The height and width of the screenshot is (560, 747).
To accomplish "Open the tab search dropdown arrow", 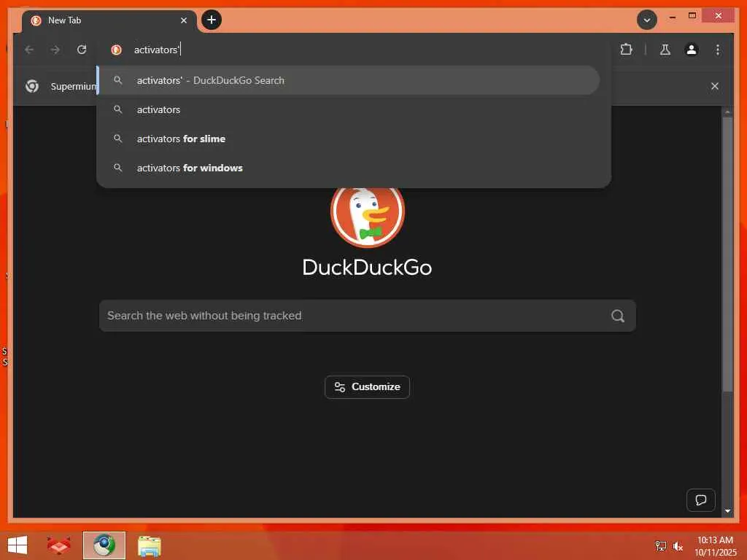I will (x=647, y=20).
